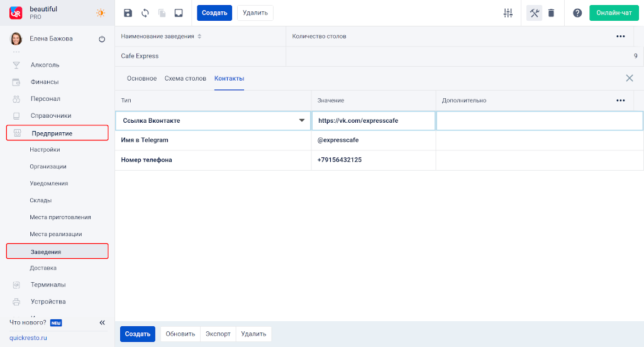The width and height of the screenshot is (644, 347).
Task: Open the sliders filter settings icon
Action: coord(508,13)
